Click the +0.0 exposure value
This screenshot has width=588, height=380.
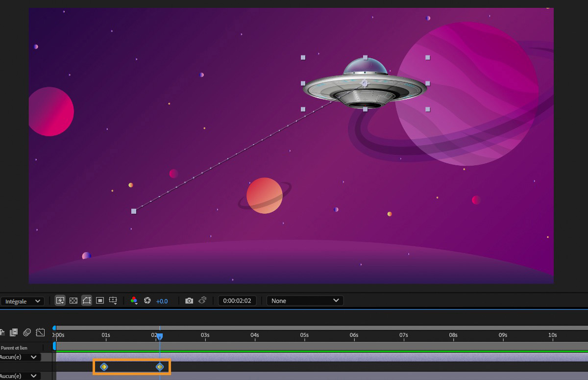click(162, 301)
